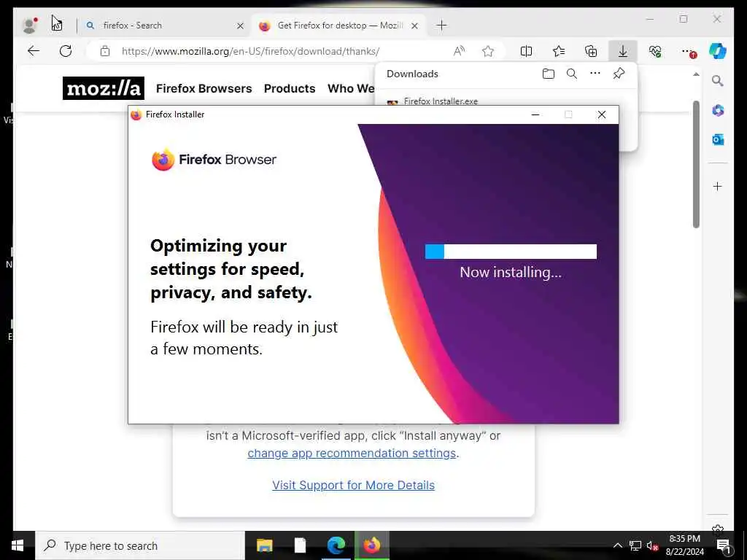The image size is (747, 560).
Task: Open a new tab with plus button
Action: coord(441,26)
